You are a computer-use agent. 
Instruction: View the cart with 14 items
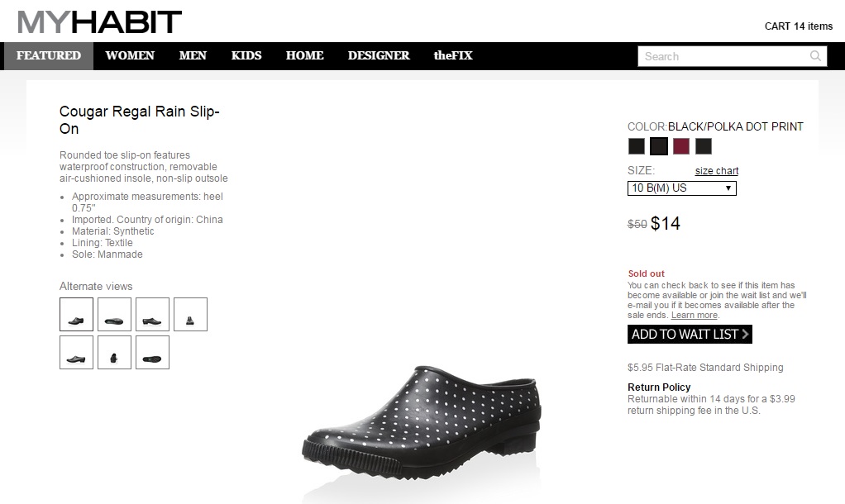[798, 26]
